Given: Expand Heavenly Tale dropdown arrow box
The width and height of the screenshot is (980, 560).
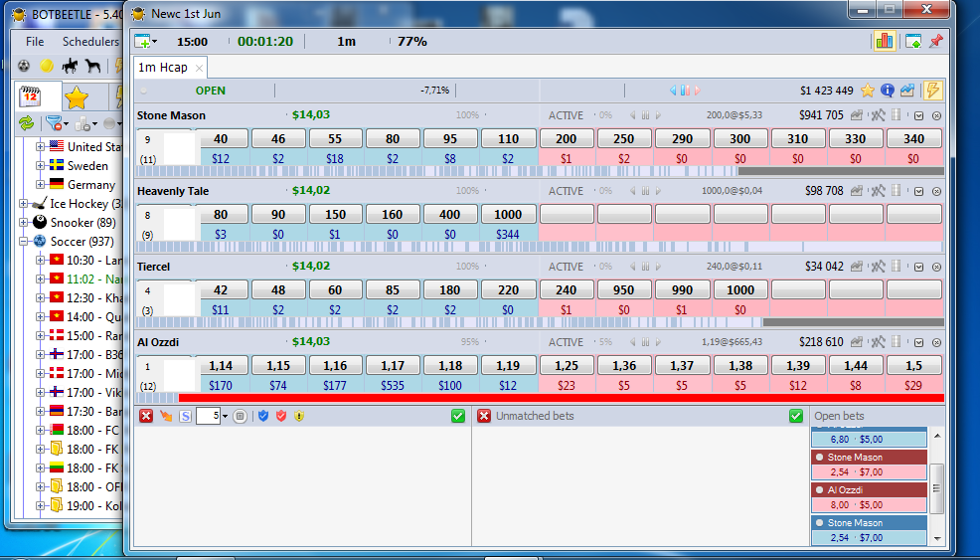Looking at the screenshot, I should coord(918,191).
